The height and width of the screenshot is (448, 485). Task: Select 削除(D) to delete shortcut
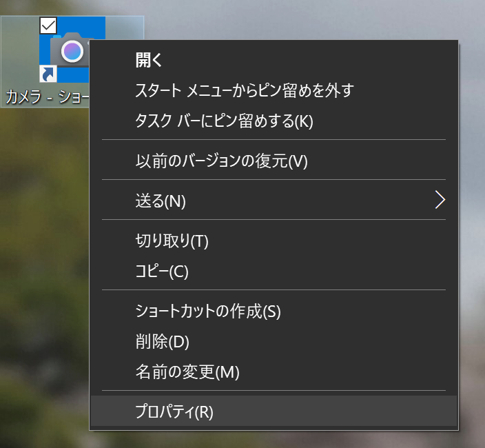274,341
